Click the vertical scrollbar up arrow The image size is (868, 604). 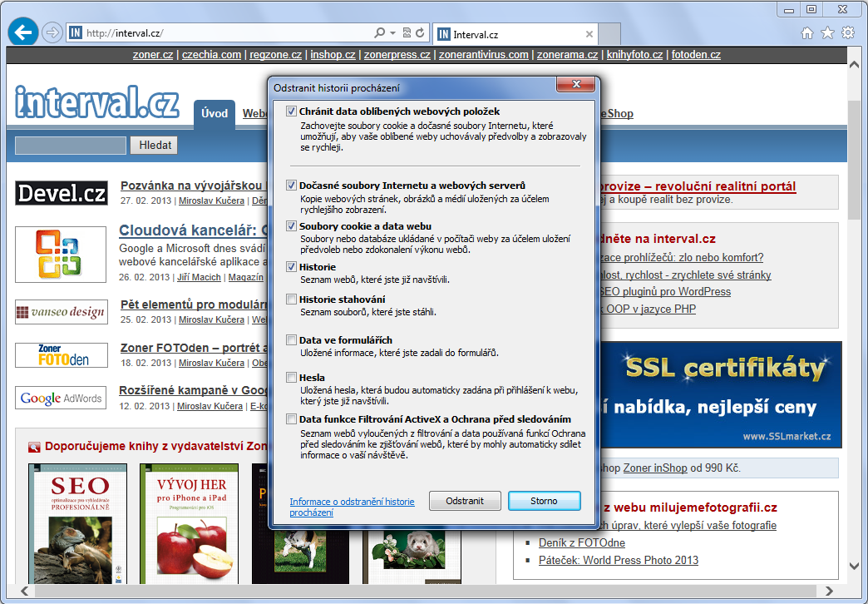click(x=854, y=65)
